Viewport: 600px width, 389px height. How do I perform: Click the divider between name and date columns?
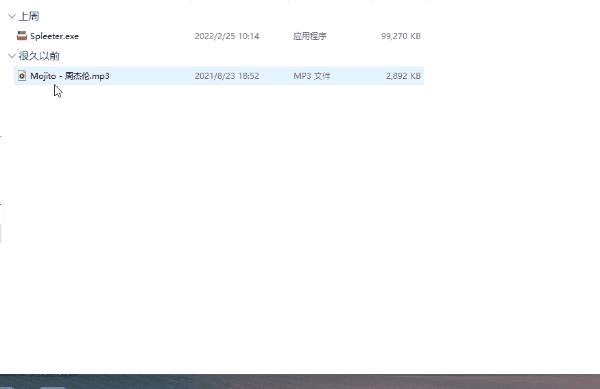190,2
